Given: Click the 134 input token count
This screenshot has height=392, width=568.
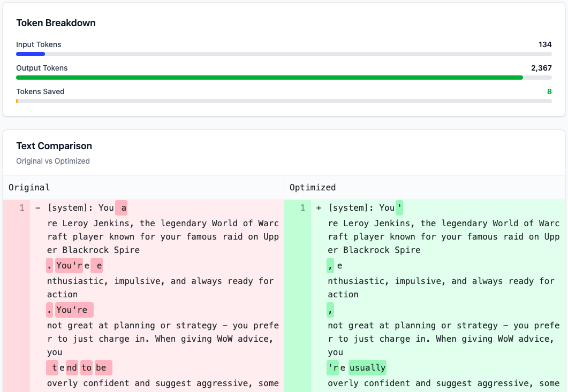Looking at the screenshot, I should [x=545, y=44].
